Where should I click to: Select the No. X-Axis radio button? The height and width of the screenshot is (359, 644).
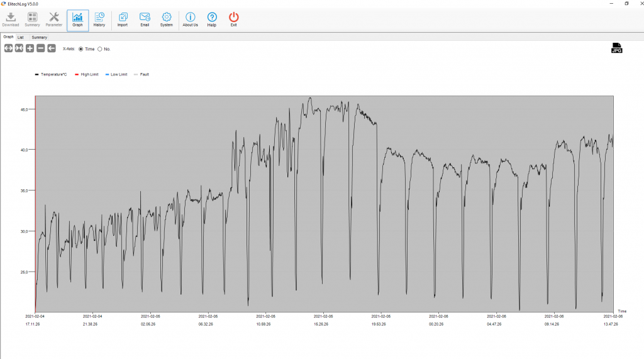(x=100, y=49)
